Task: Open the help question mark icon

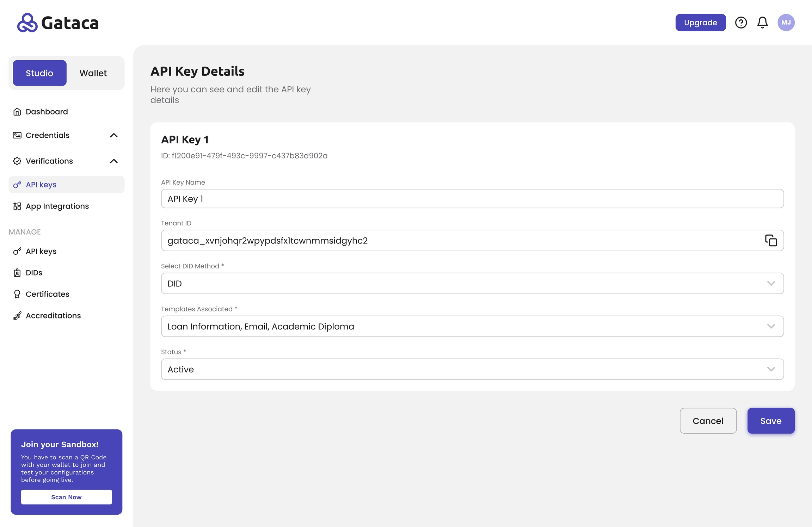Action: (741, 23)
